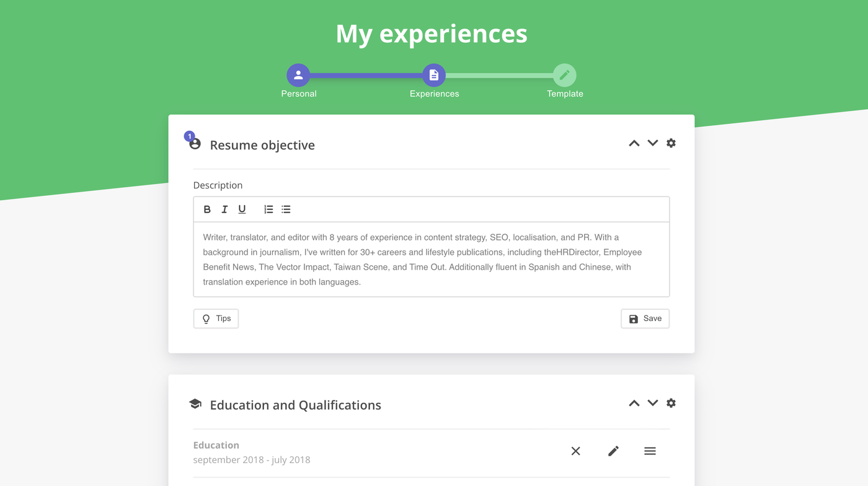Move Resume objective section up
This screenshot has height=486, width=868.
click(634, 143)
